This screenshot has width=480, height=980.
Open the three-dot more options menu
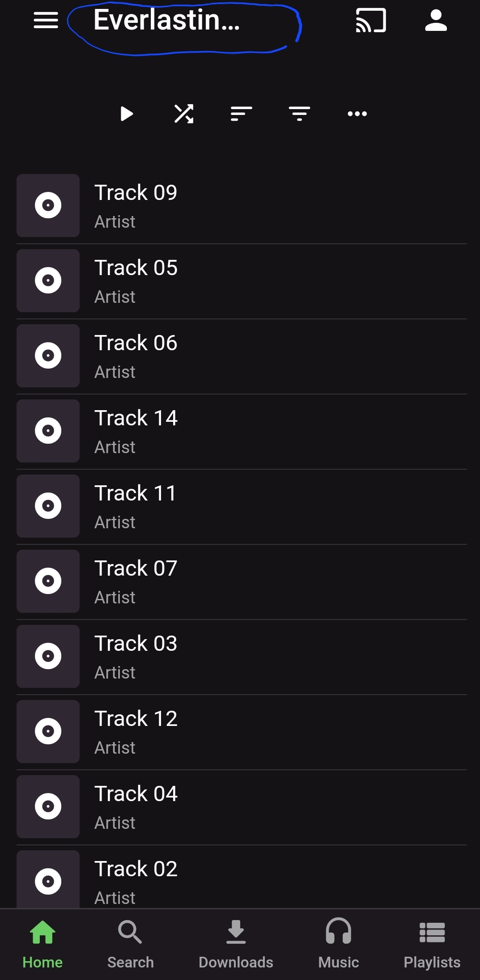[x=357, y=114]
